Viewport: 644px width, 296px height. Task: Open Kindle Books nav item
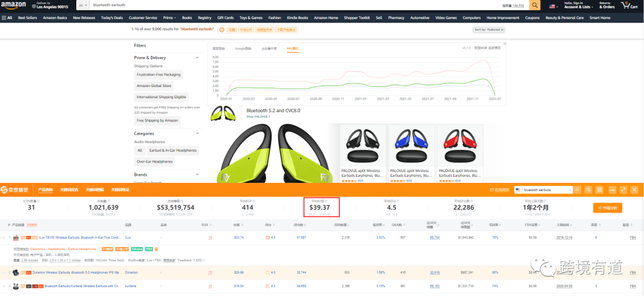click(298, 18)
